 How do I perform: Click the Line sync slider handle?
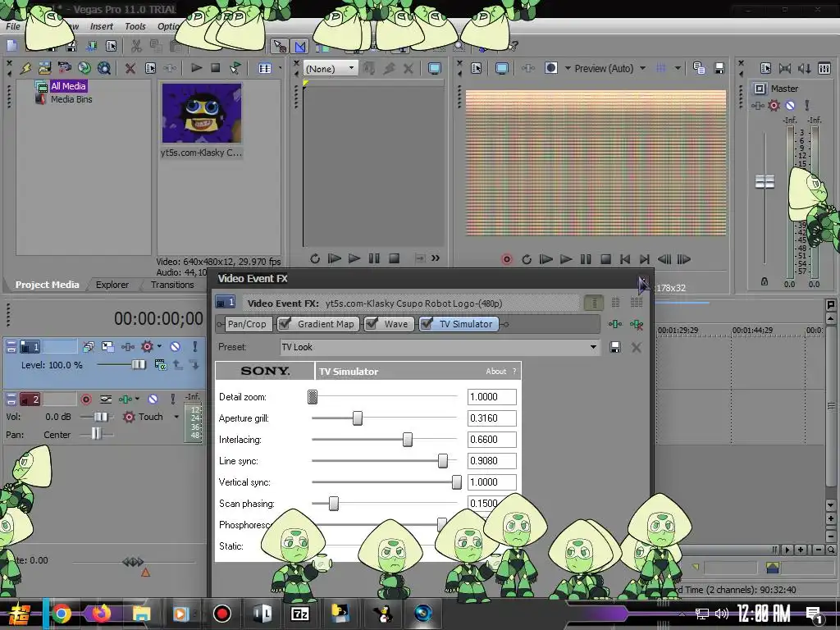(x=442, y=461)
